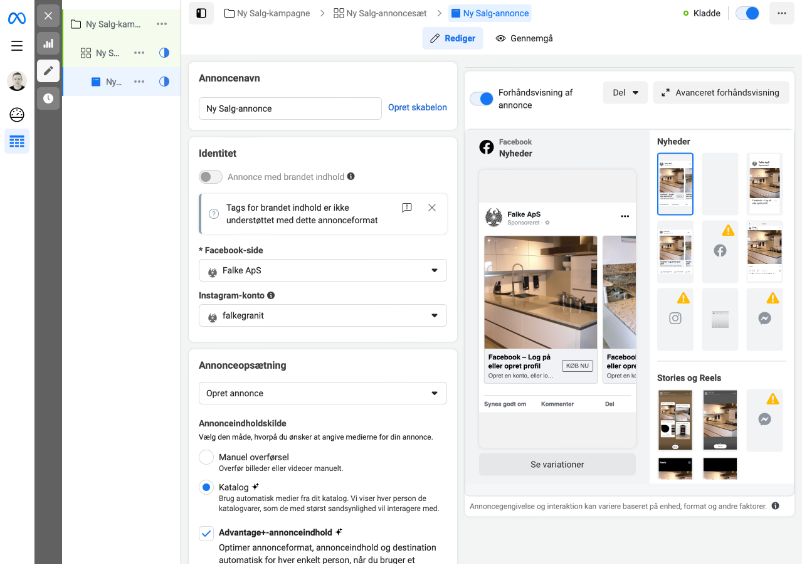Select the Instagram placement preview tile
This screenshot has width=802, height=564.
pyautogui.click(x=675, y=319)
